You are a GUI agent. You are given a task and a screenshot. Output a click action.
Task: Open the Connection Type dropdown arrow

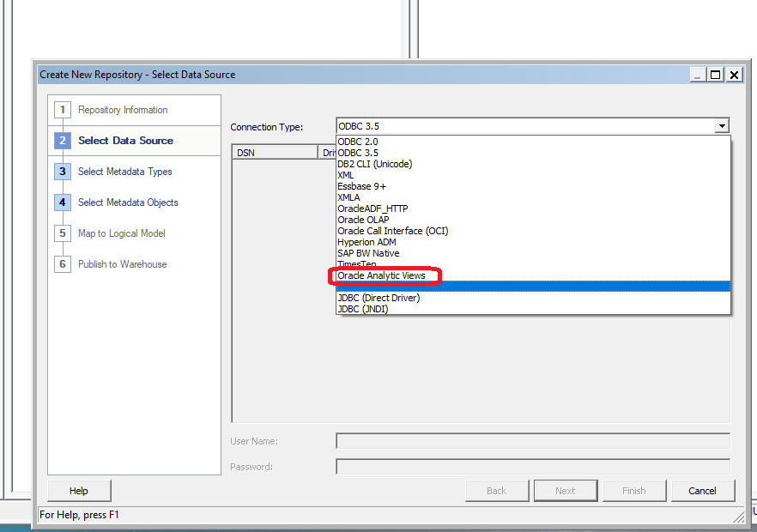pyautogui.click(x=721, y=126)
